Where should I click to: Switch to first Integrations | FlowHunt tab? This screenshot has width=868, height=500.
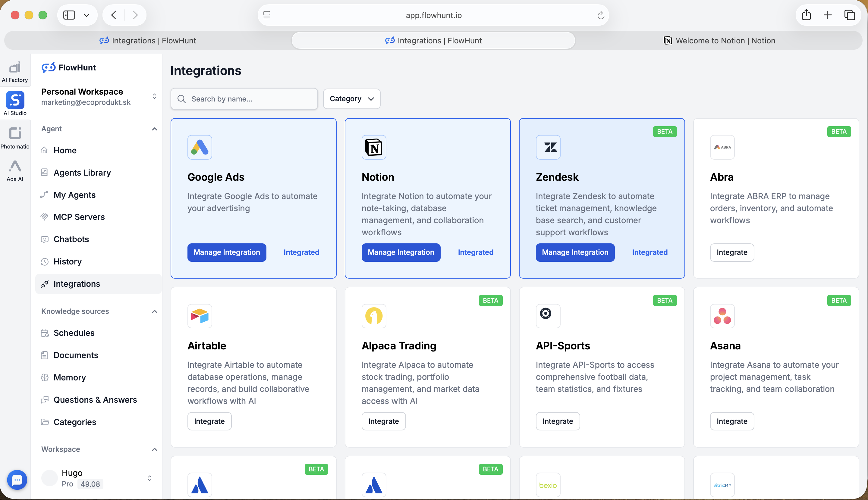148,41
